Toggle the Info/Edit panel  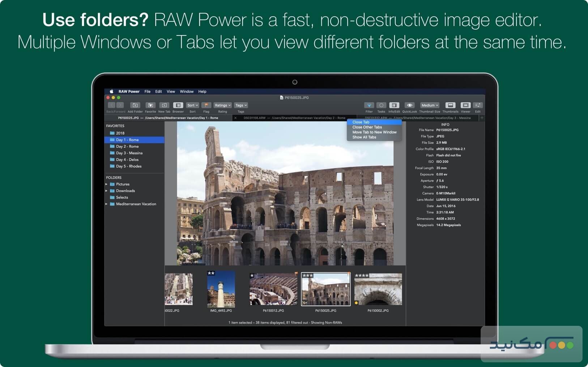click(394, 105)
